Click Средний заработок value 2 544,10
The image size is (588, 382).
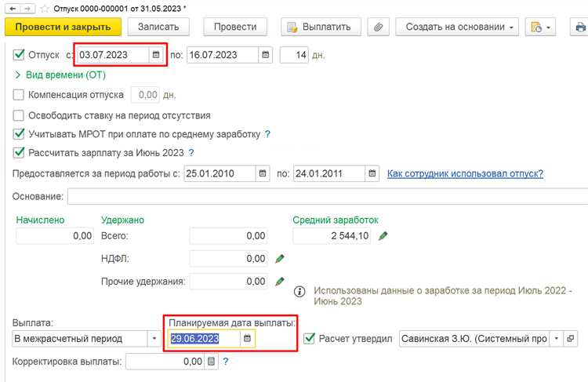332,236
